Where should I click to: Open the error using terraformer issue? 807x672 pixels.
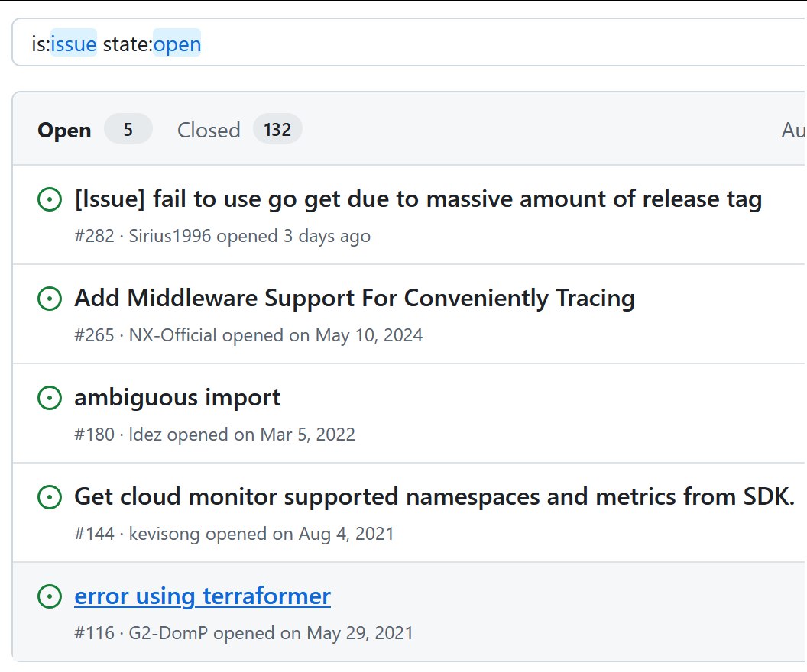203,596
